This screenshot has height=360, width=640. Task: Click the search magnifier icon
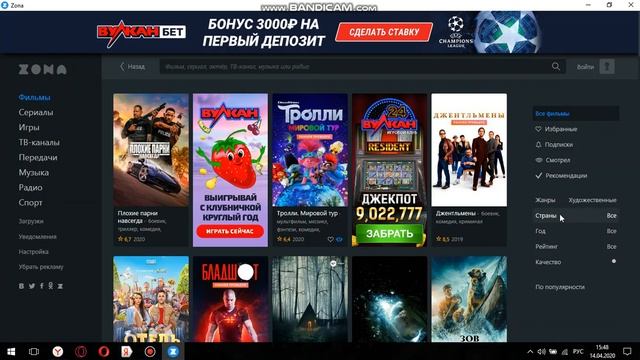click(x=556, y=66)
